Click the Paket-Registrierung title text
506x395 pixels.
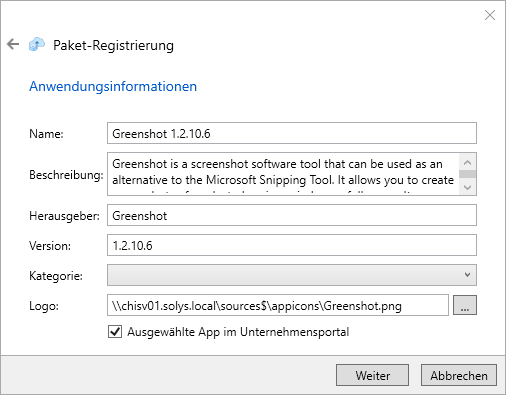(x=113, y=45)
